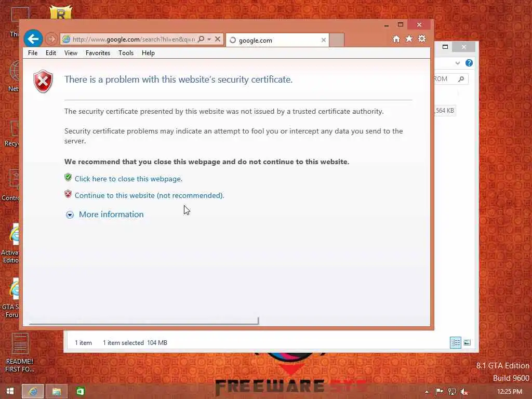The height and width of the screenshot is (399, 532).
Task: Maximize the File Explorer window behind
Action: point(445,47)
